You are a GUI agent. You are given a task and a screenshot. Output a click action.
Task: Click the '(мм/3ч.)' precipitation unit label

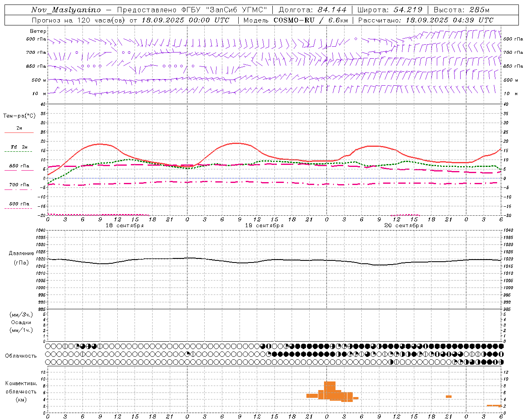(21, 315)
